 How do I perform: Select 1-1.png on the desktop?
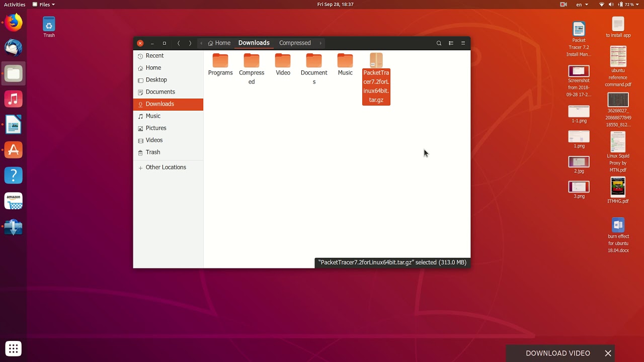point(579,115)
